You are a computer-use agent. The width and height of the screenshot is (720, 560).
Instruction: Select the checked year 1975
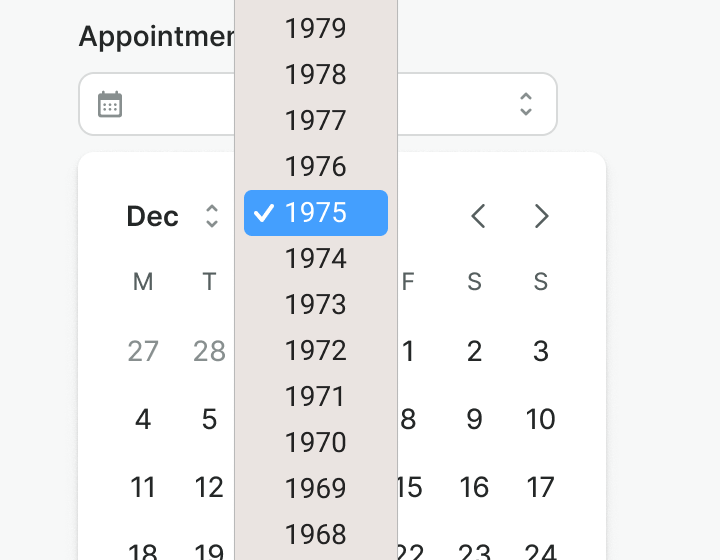coord(316,213)
